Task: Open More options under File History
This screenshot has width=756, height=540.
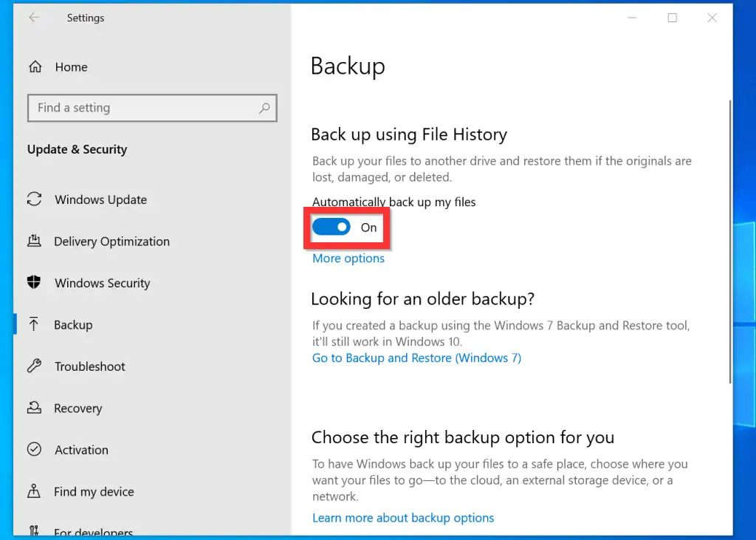Action: click(348, 258)
